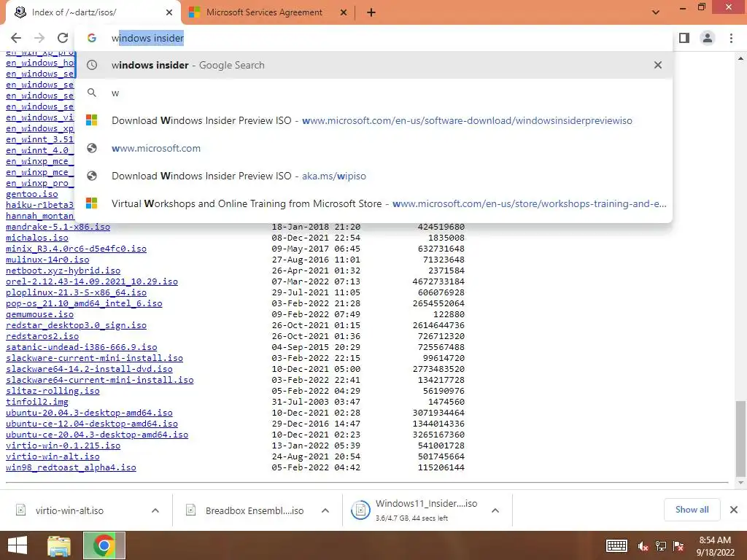This screenshot has height=560, width=747.
Task: Open Chrome's three-dot menu
Action: click(731, 38)
